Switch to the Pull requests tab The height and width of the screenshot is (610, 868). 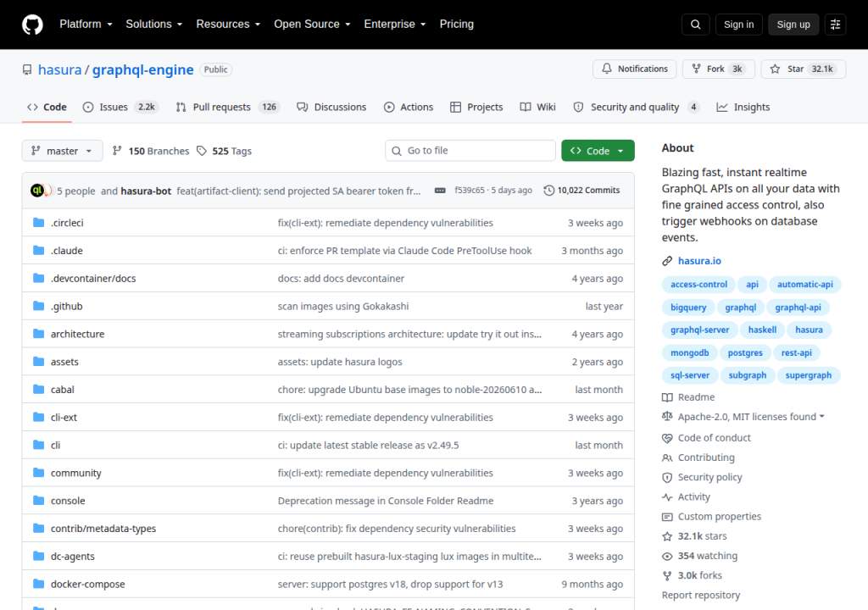tap(227, 107)
